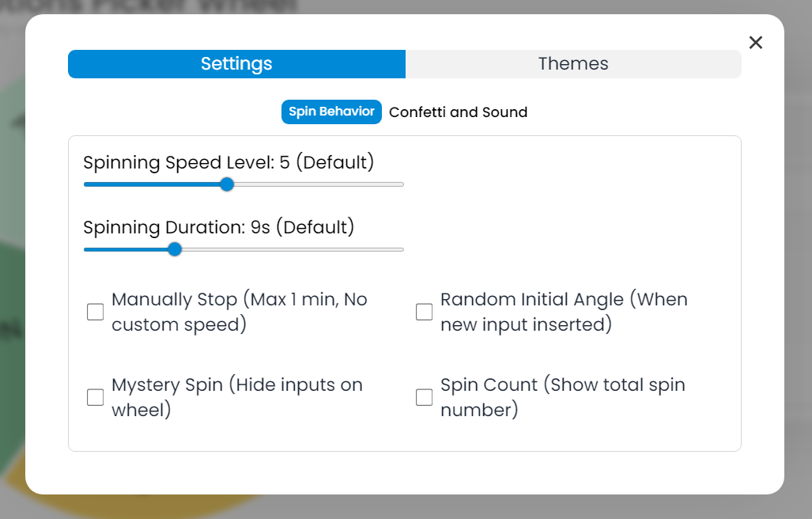
Task: Turn on Mystery Spin to hide inputs
Action: pyautogui.click(x=95, y=397)
